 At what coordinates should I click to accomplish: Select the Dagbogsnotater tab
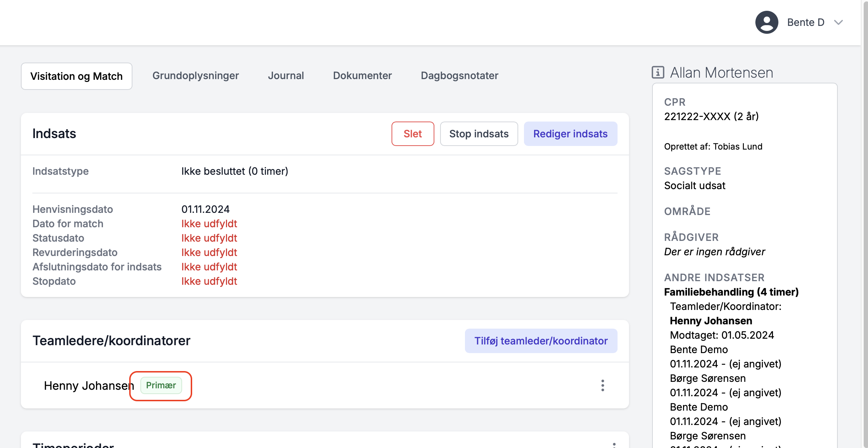(460, 76)
